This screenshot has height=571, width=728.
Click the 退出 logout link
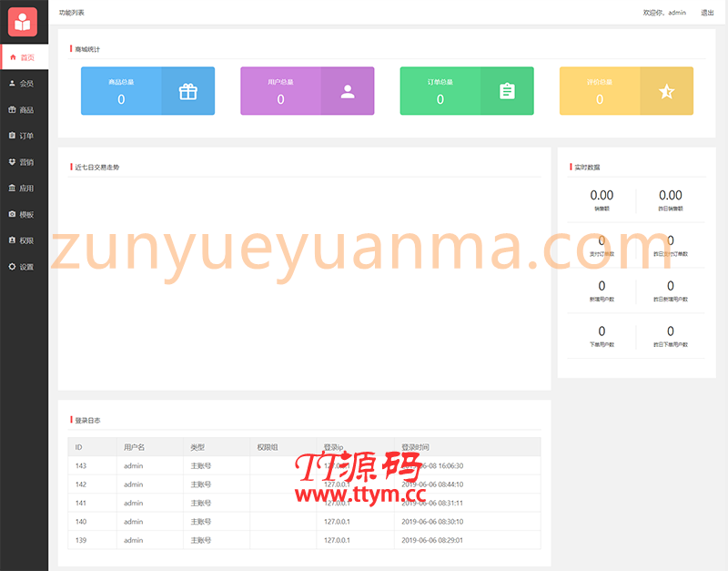(707, 13)
